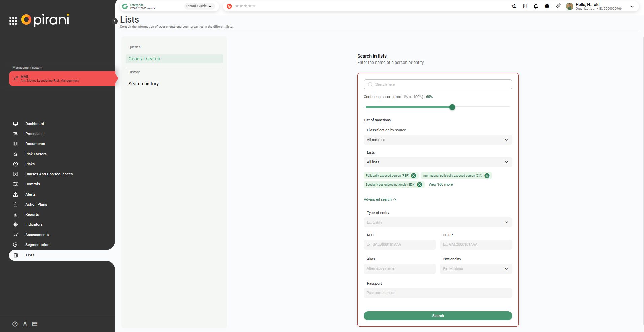Screen dimensions: 644x332
Task: Open the settings gear icon
Action: click(547, 6)
